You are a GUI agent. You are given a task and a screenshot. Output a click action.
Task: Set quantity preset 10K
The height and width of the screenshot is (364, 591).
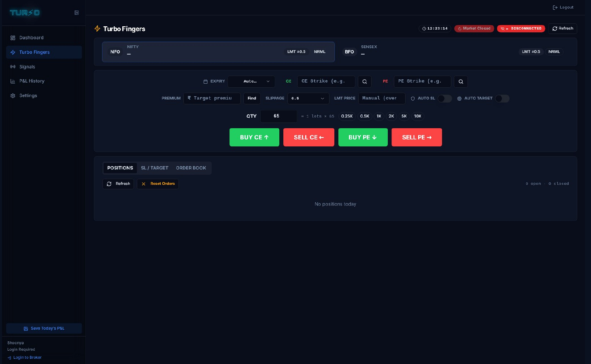coord(418,116)
